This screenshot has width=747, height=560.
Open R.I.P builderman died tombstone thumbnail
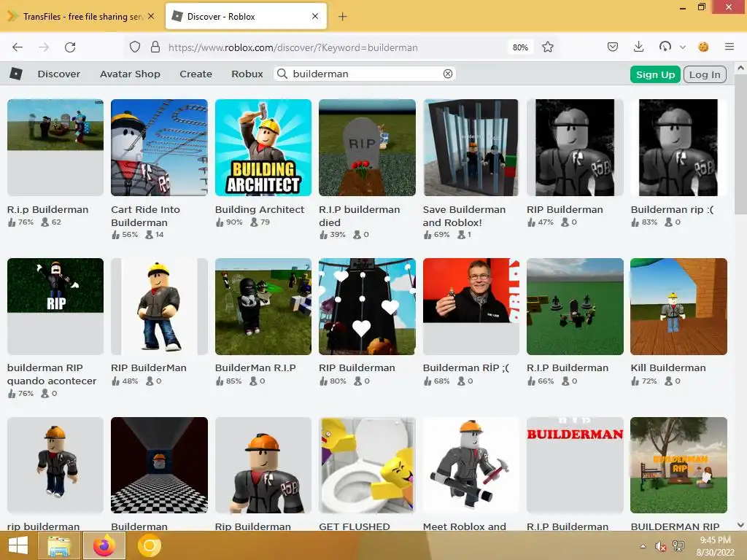367,147
